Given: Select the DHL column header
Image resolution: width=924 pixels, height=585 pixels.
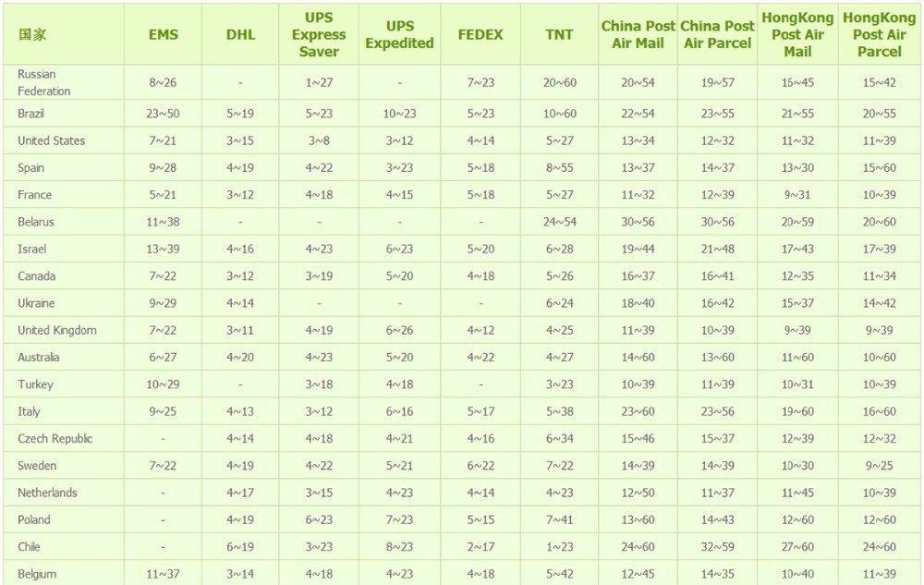Looking at the screenshot, I should tap(240, 35).
